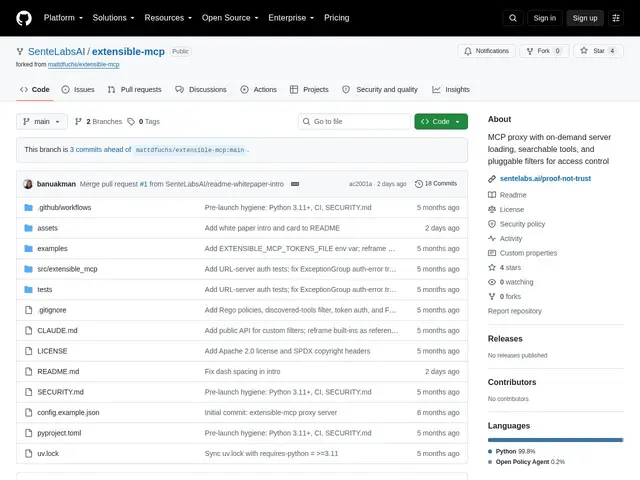The width and height of the screenshot is (640, 480).
Task: Open the Actions tab
Action: pos(258,89)
